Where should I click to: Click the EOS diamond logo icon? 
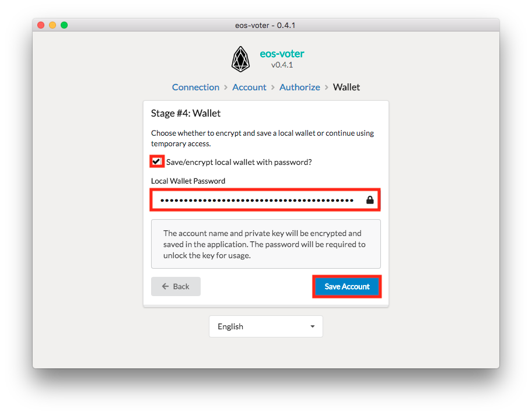point(240,59)
